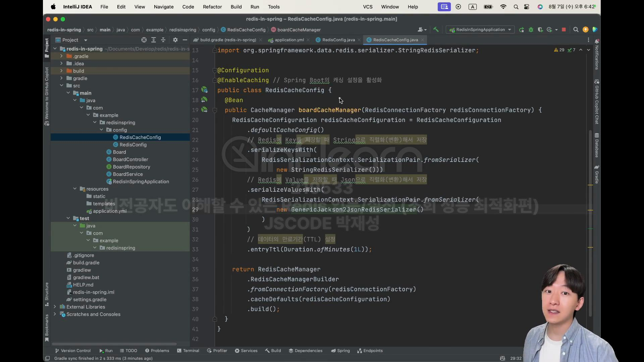Open the Project view selector dropdown
This screenshot has width=644, height=362.
[x=71, y=40]
